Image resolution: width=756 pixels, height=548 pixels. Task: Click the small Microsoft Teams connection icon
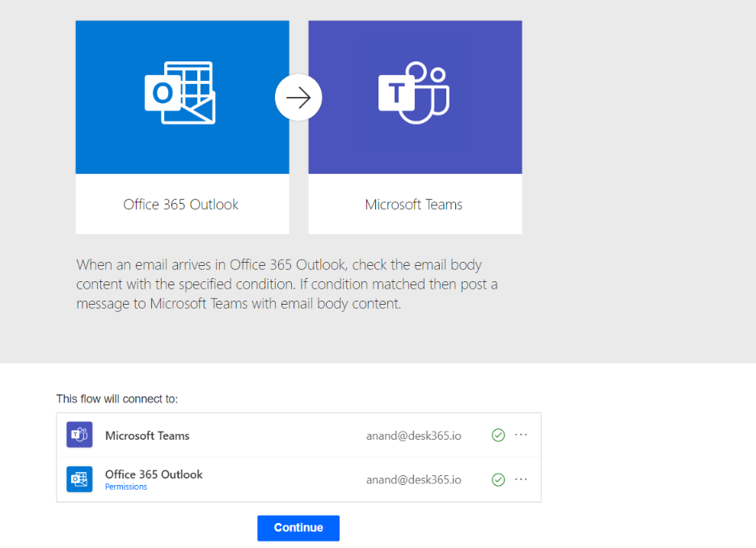(x=79, y=435)
